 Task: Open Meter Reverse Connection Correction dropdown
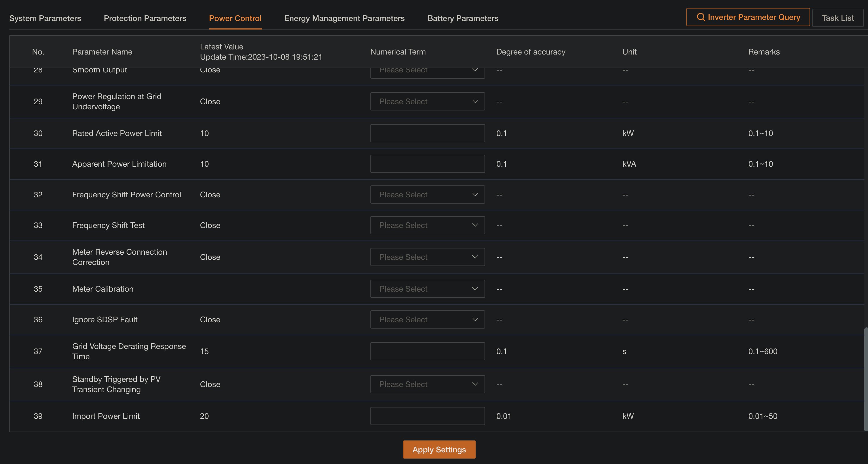427,257
